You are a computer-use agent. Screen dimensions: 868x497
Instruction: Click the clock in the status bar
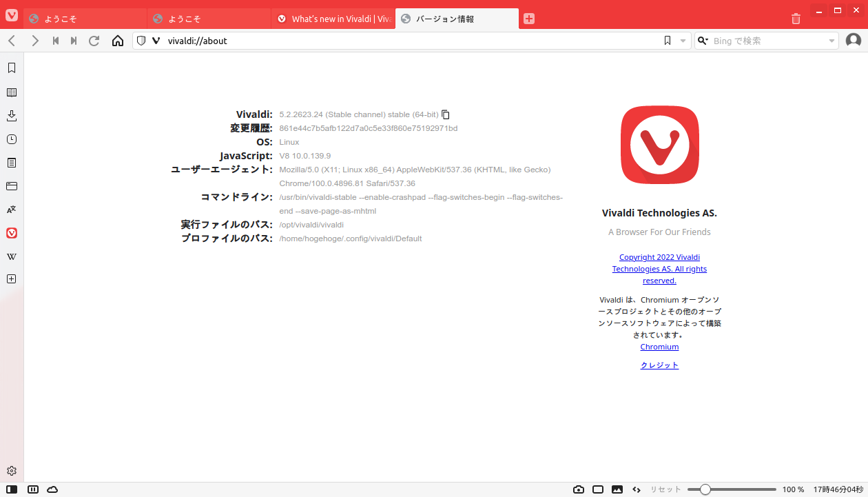[x=838, y=489]
